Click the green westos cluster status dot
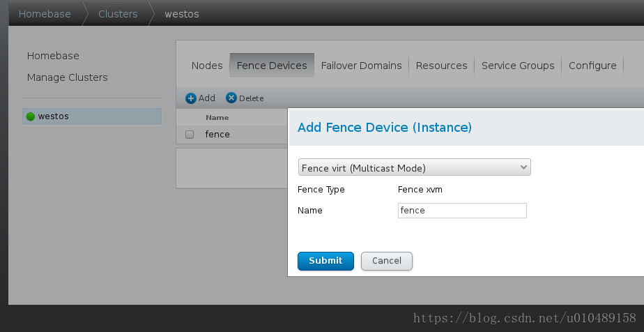This screenshot has height=332, width=644. [31, 116]
